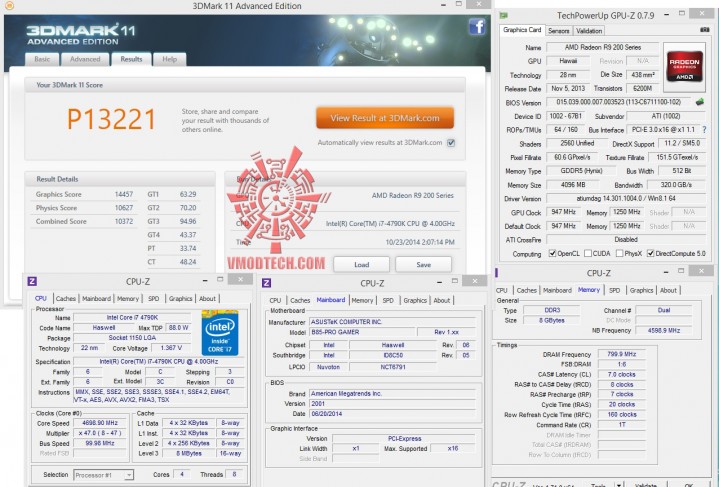This screenshot has height=487, width=719.
Task: Open SPD tab in CPU-Z Memory window
Action: click(x=614, y=290)
